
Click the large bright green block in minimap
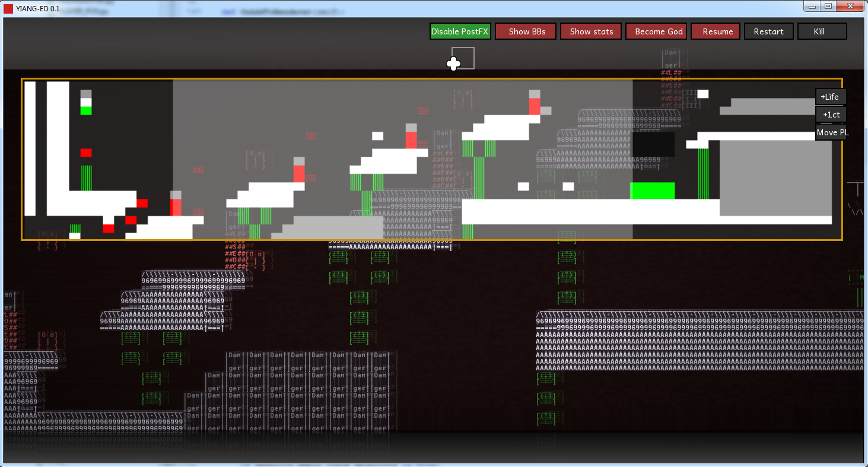[652, 190]
